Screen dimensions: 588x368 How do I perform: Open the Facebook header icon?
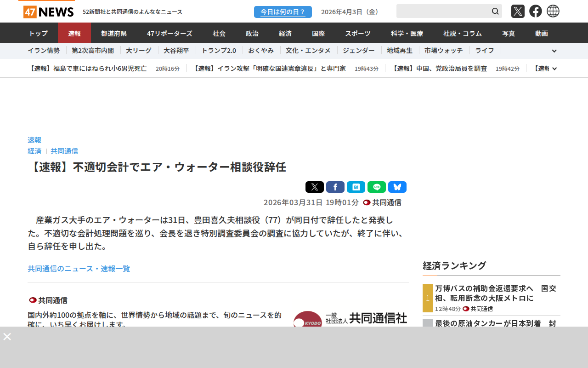click(536, 11)
